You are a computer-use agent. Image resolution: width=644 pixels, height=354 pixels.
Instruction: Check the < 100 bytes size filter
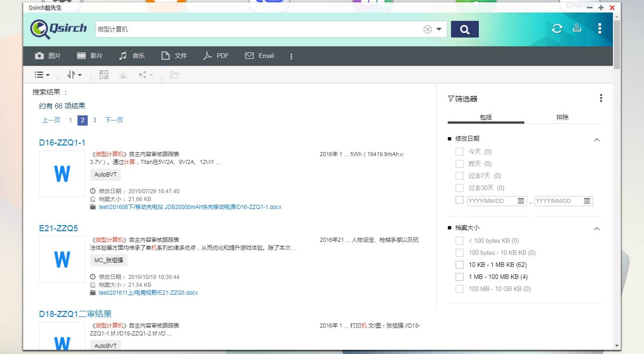(x=459, y=240)
